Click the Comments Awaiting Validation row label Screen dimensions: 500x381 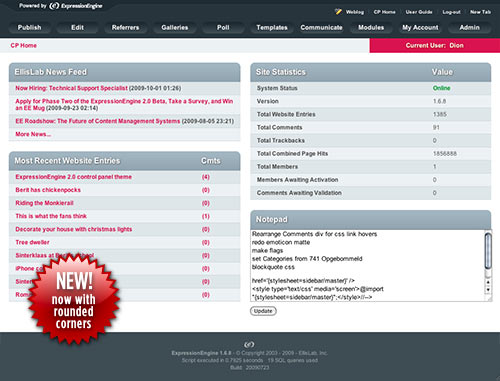pyautogui.click(x=299, y=193)
